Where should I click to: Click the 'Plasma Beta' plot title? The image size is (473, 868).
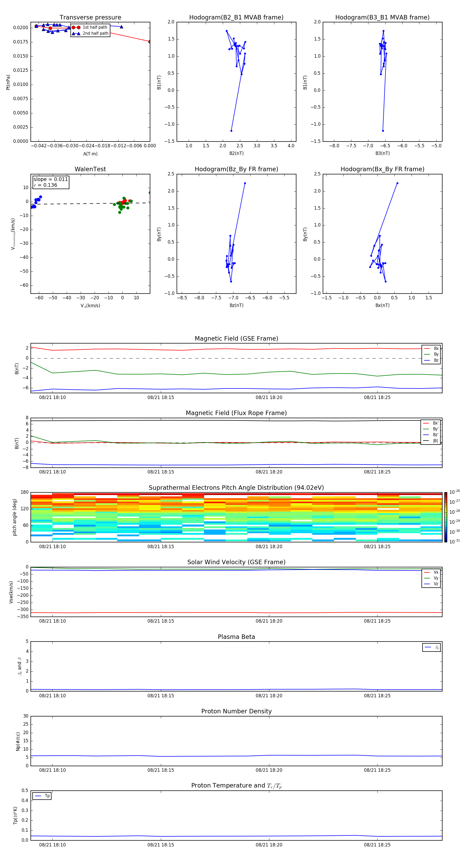(x=236, y=637)
